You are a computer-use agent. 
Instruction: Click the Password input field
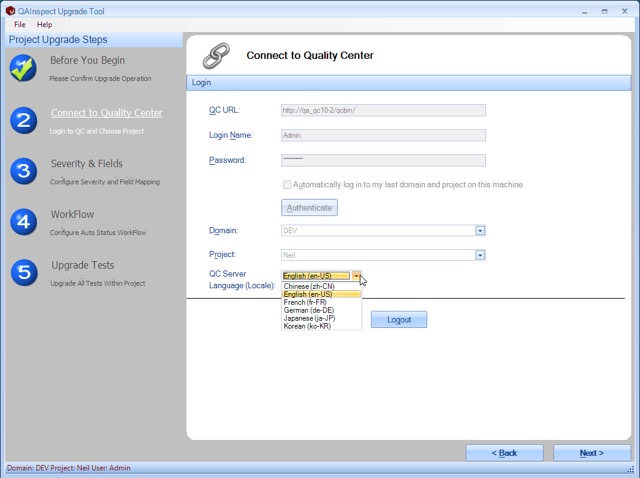[383, 160]
